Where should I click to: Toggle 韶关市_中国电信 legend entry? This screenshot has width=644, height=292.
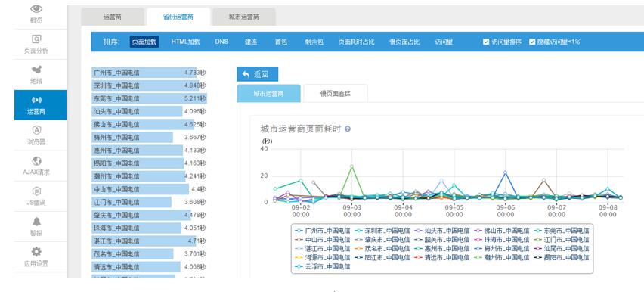[441, 240]
